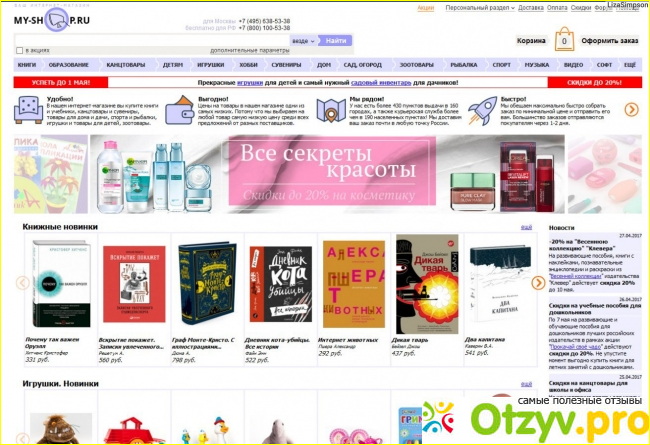Image resolution: width=650 pixels, height=445 pixels.
Task: Open the 'Дневник кота-убийцы' book cover
Action: tap(281, 285)
